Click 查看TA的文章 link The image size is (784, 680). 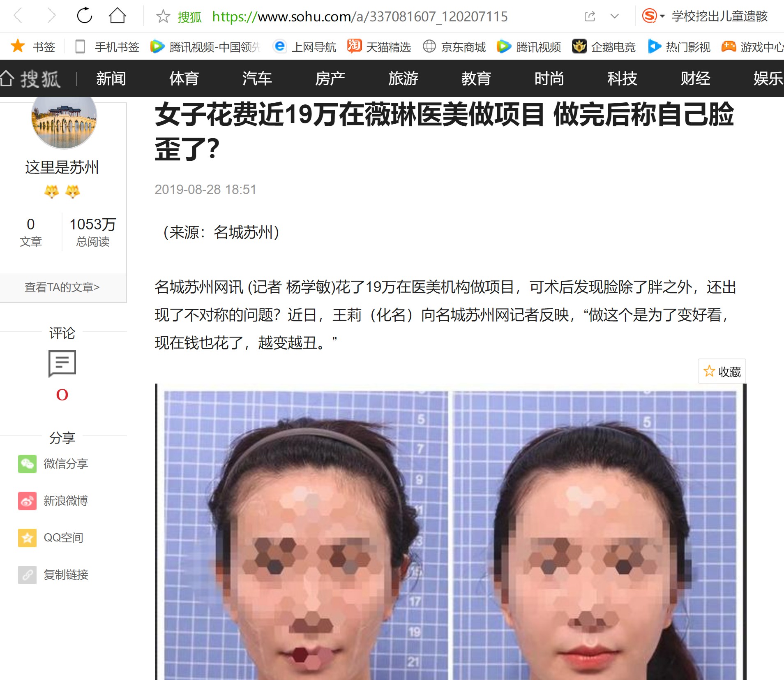point(62,287)
